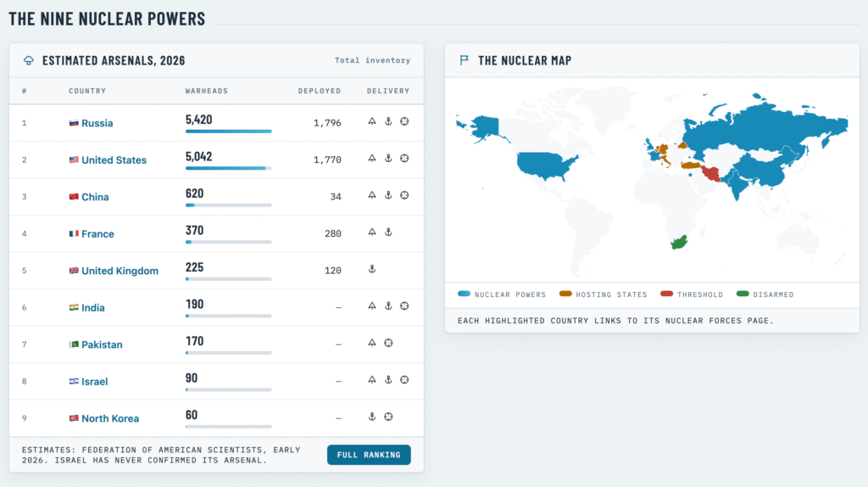Click China's anchor delivery icon
The image size is (868, 487).
388,195
